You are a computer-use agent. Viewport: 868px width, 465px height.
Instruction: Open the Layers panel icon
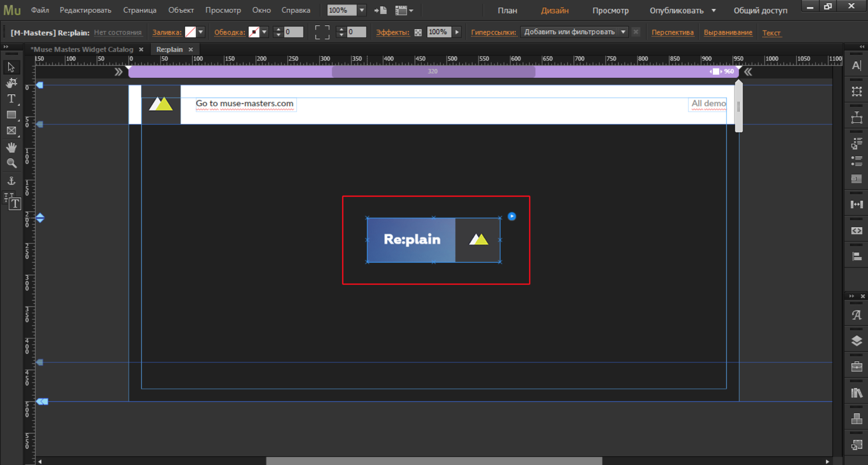click(856, 341)
